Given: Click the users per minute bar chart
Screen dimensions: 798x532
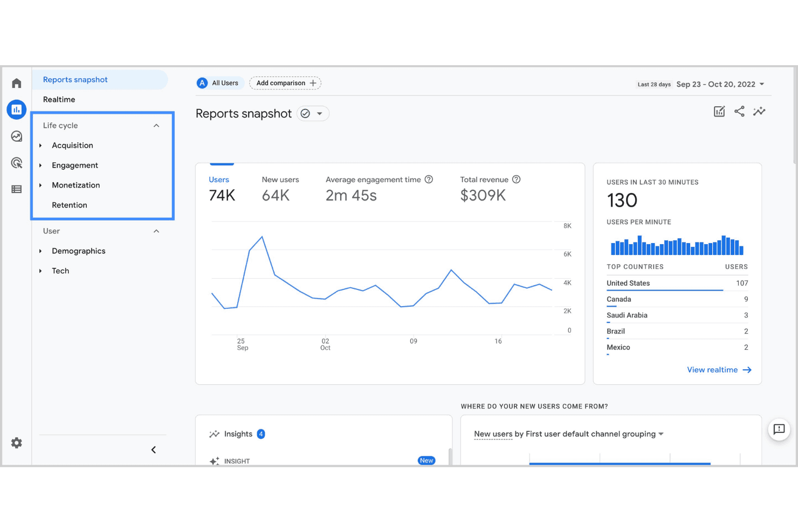Looking at the screenshot, I should point(677,245).
